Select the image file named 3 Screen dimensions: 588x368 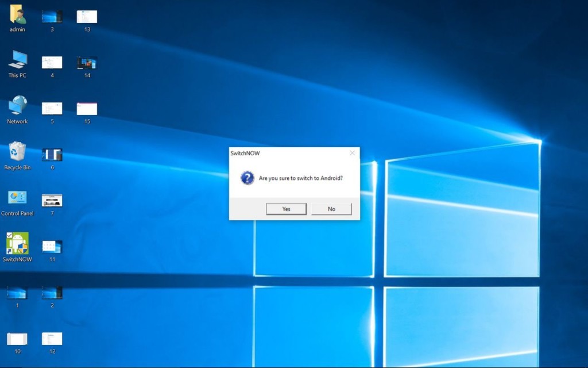tap(52, 17)
